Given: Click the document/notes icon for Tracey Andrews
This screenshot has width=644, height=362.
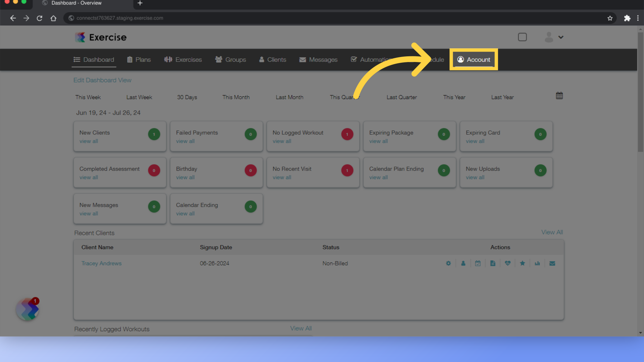Looking at the screenshot, I should [x=492, y=263].
